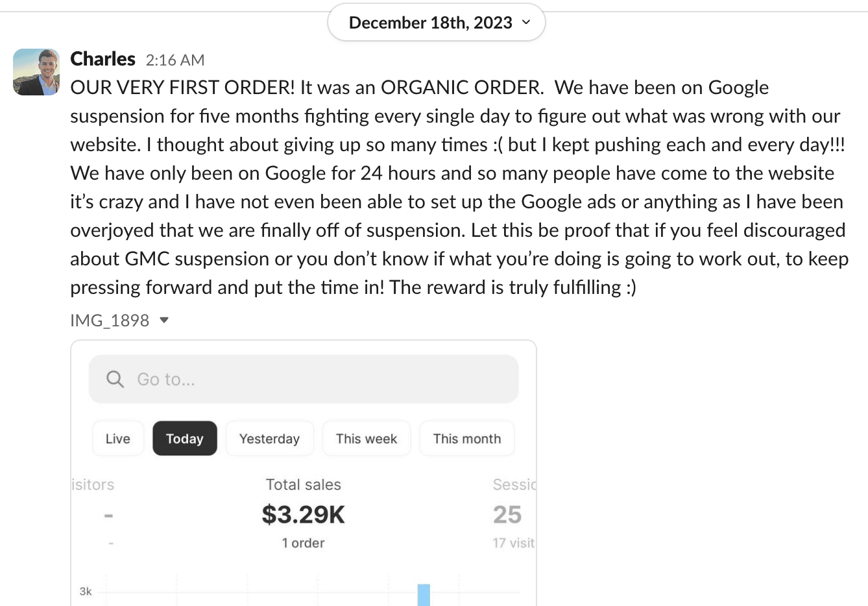
Task: Click Charles's profile avatar photo
Action: (x=36, y=72)
